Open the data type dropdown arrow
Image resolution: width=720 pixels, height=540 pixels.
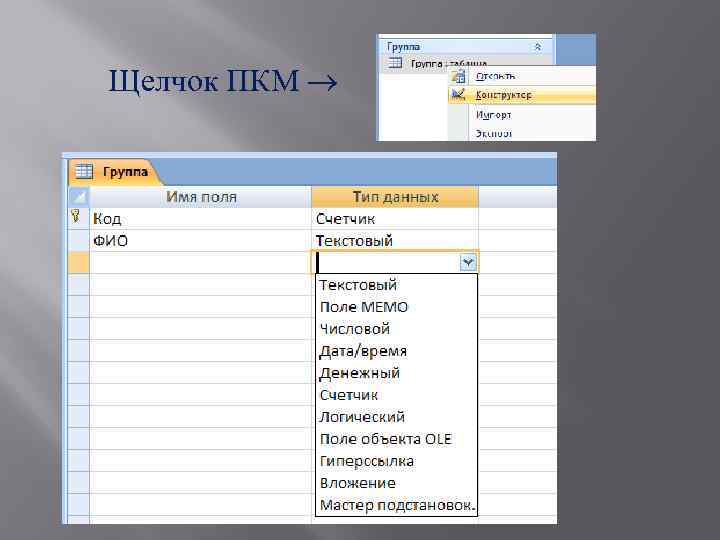468,262
